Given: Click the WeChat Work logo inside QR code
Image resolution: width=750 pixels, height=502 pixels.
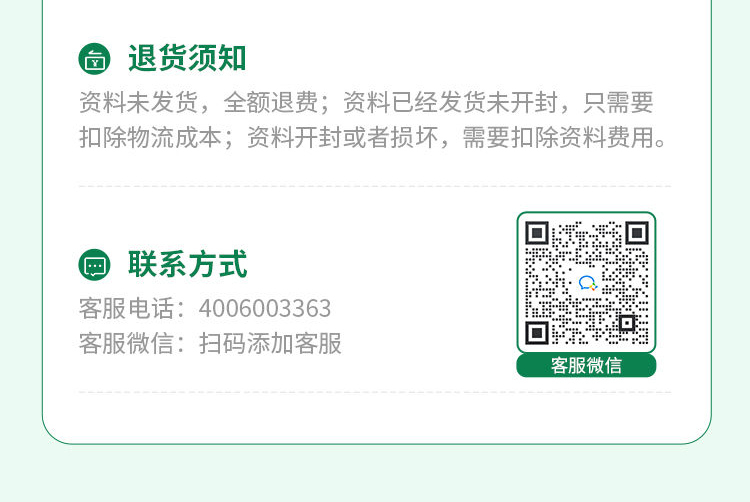Looking at the screenshot, I should point(587,283).
